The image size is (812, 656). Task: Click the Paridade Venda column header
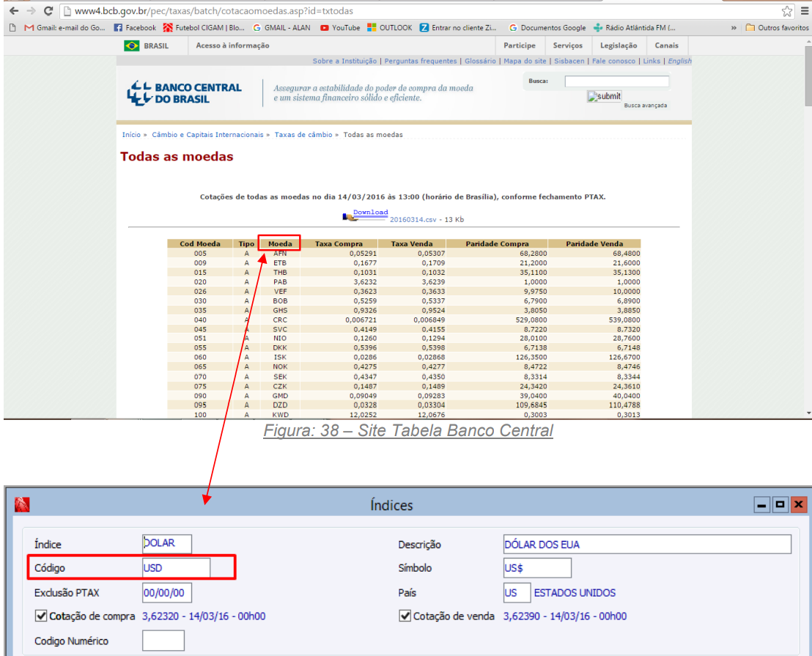pos(594,244)
